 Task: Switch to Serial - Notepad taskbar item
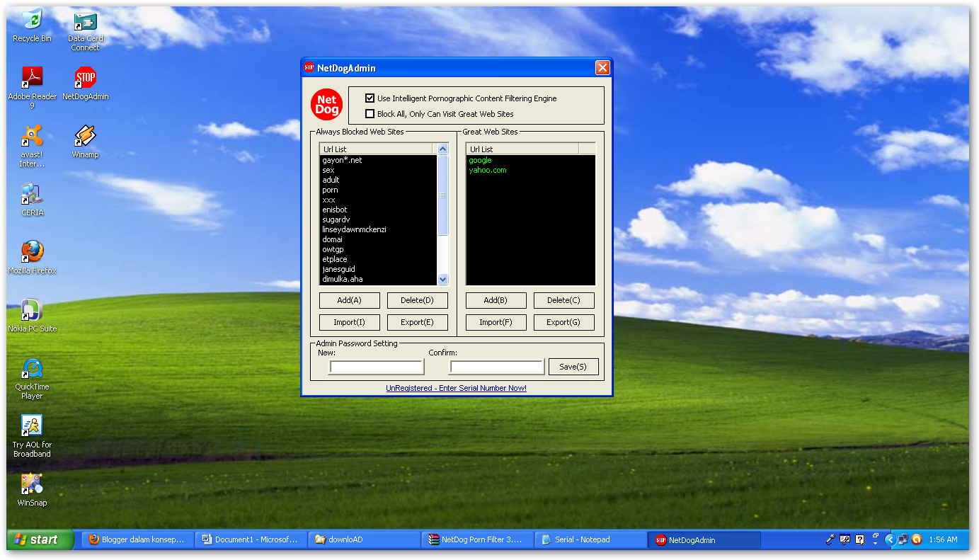coord(590,539)
